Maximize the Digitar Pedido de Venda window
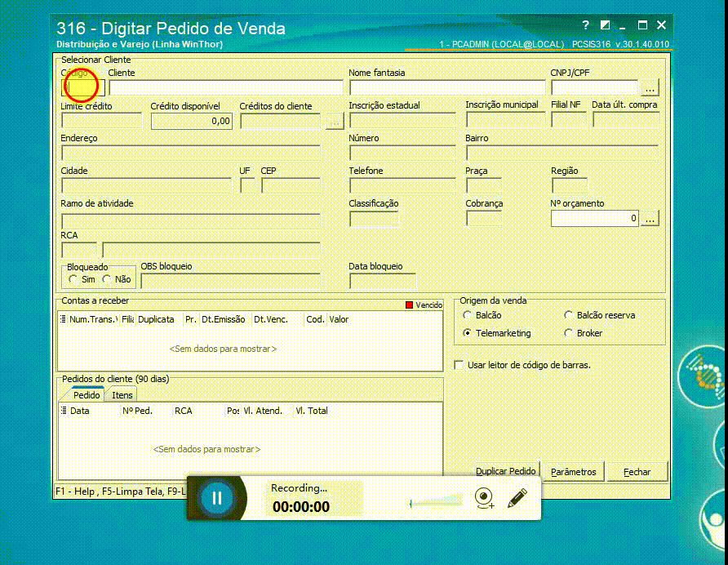 pyautogui.click(x=642, y=25)
